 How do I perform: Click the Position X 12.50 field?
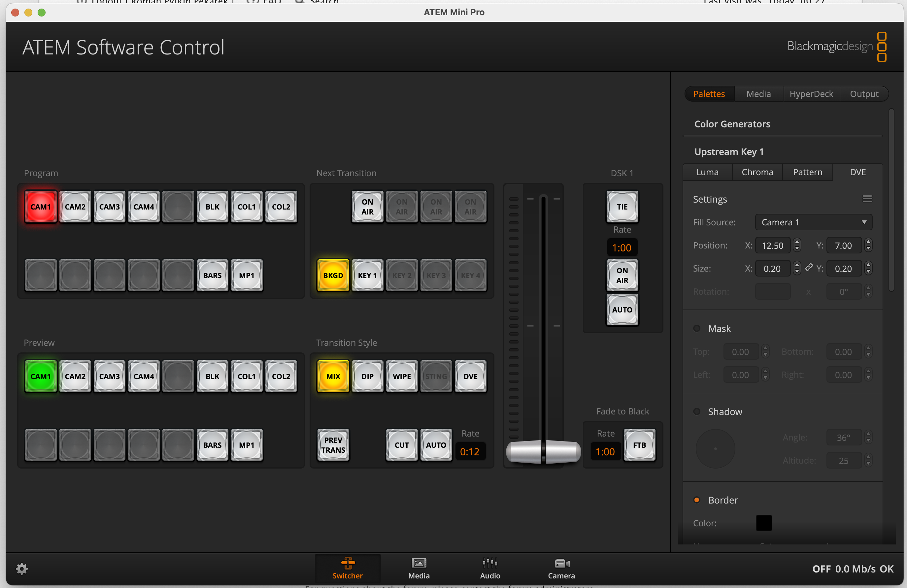pyautogui.click(x=773, y=245)
